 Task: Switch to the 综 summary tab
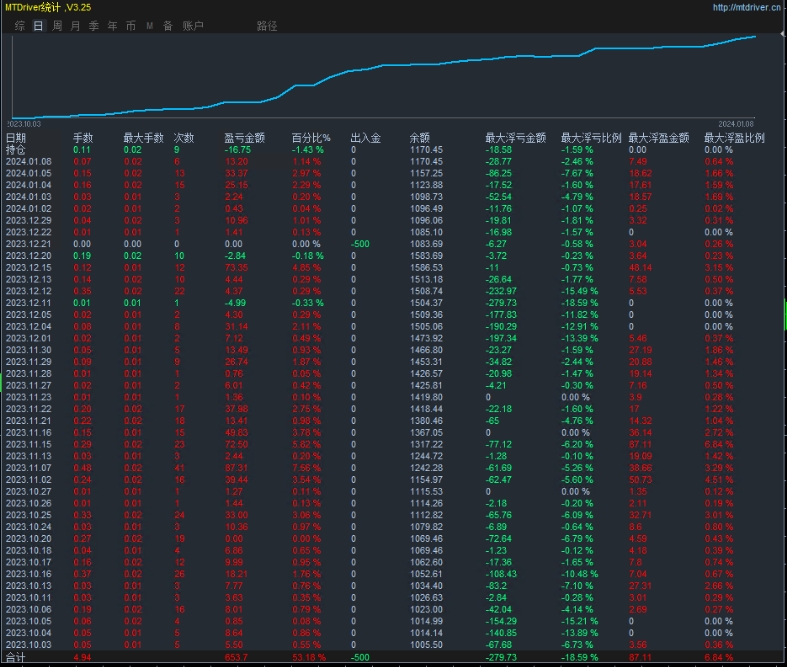[20, 26]
